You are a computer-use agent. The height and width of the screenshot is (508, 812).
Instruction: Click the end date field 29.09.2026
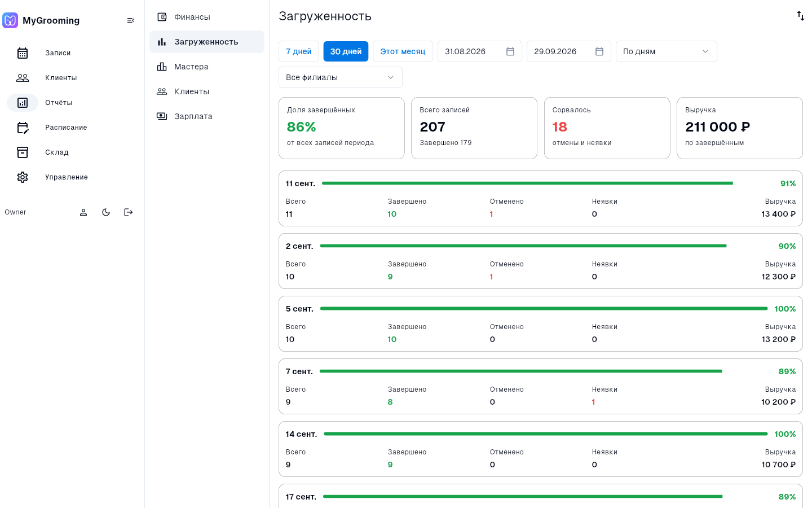point(569,51)
